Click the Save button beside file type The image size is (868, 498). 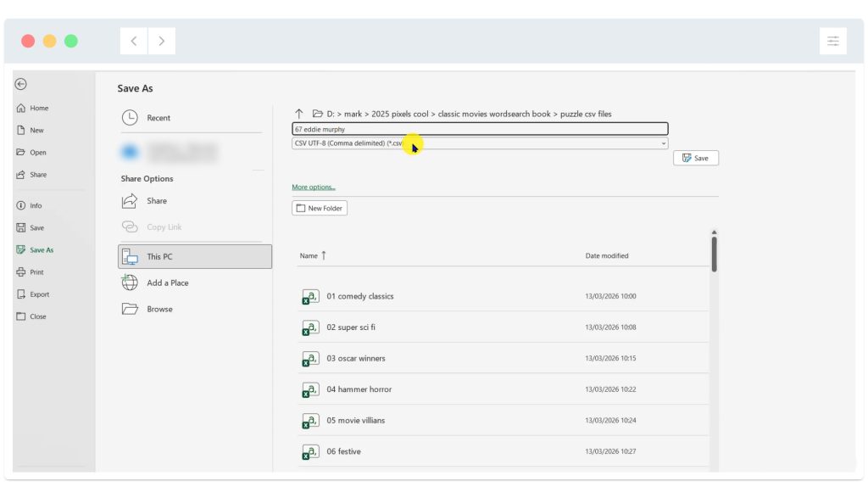(696, 158)
